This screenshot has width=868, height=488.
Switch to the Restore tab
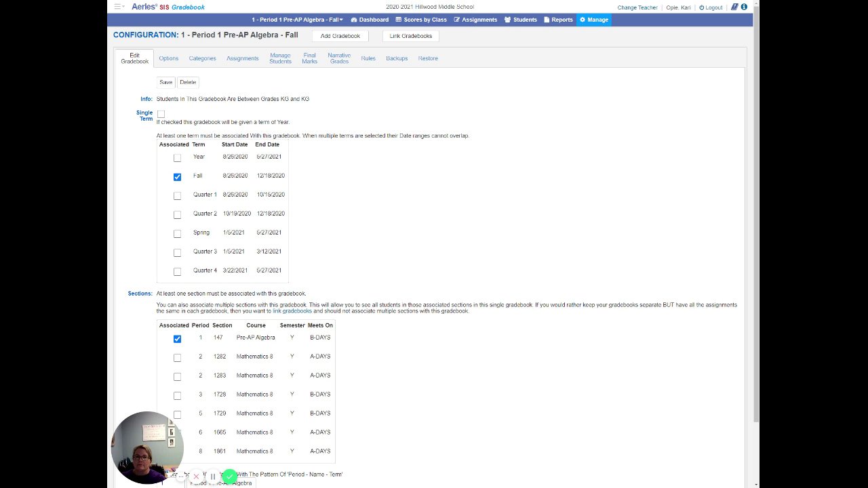[x=428, y=58]
